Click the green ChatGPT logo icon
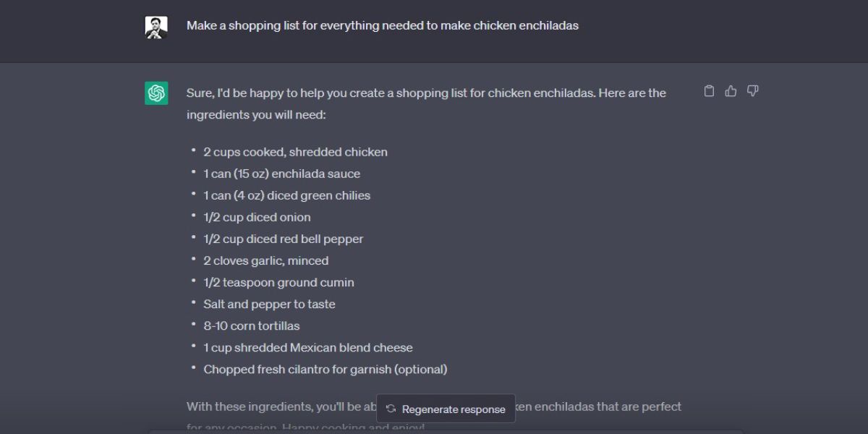Viewport: 868px width, 434px height. click(x=156, y=93)
